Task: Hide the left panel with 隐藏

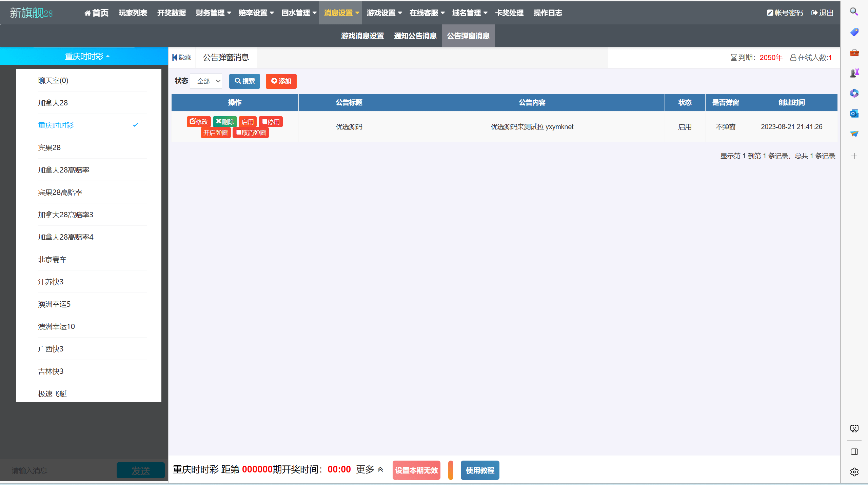Action: (182, 58)
